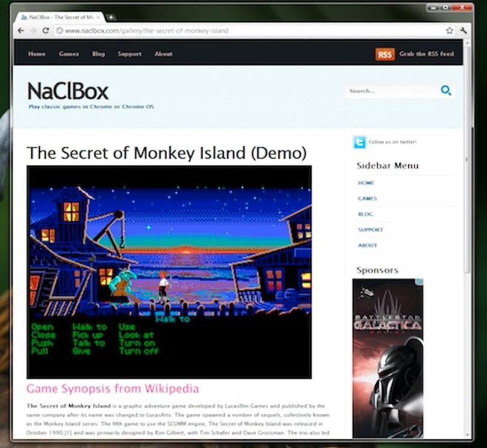
Task: Focus the Search... input field
Action: [x=392, y=91]
